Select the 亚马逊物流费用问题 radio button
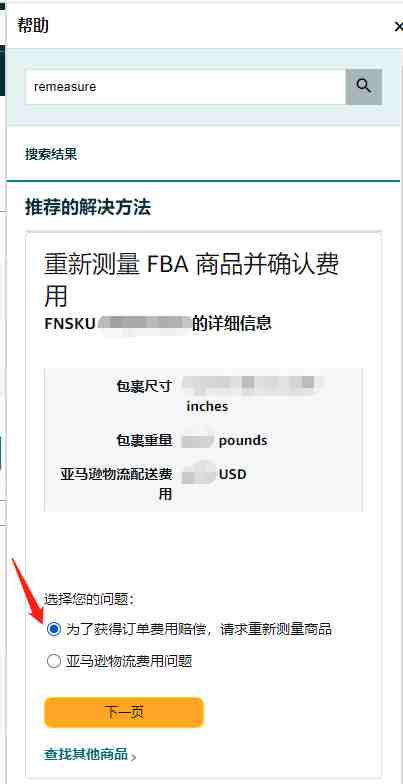Screen dimensions: 403x784 pyautogui.click(x=54, y=662)
